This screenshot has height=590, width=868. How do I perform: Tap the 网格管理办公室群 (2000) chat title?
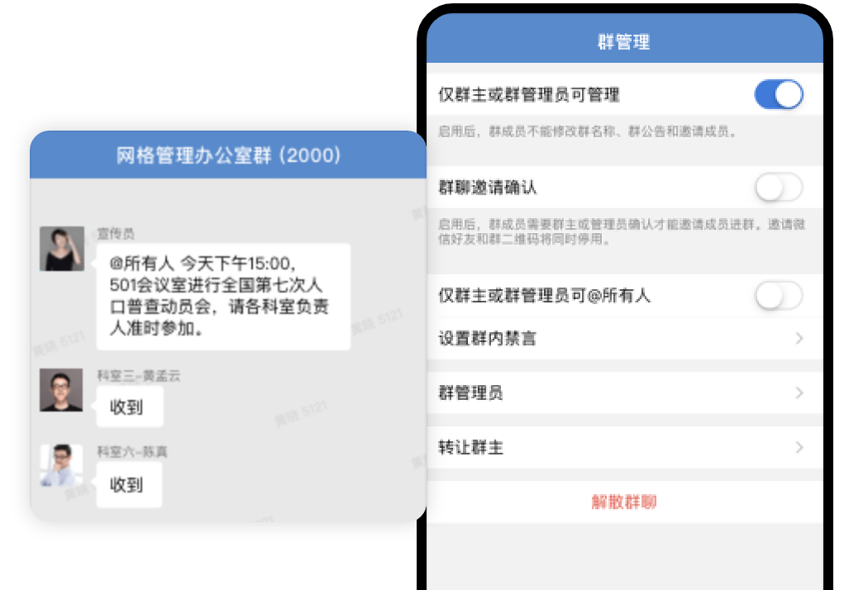point(228,155)
